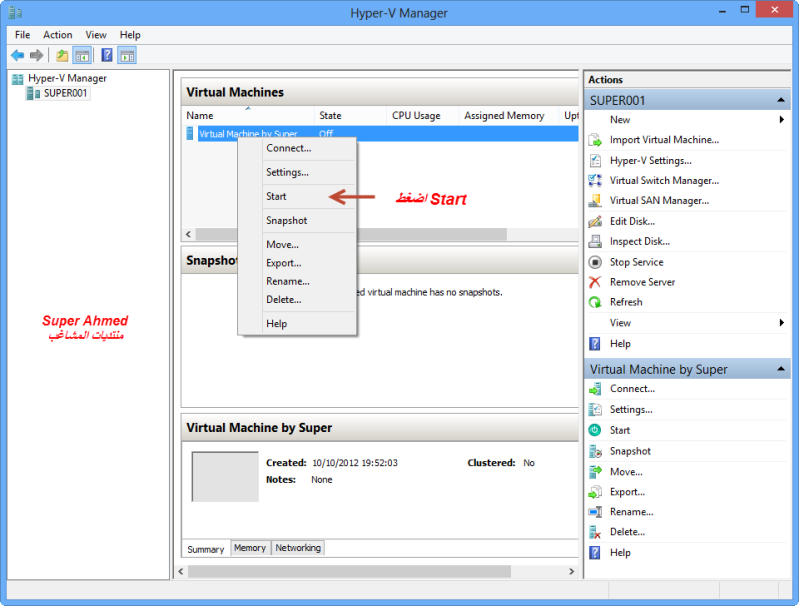
Task: Sort by the CPU Usage column header
Action: [x=423, y=116]
